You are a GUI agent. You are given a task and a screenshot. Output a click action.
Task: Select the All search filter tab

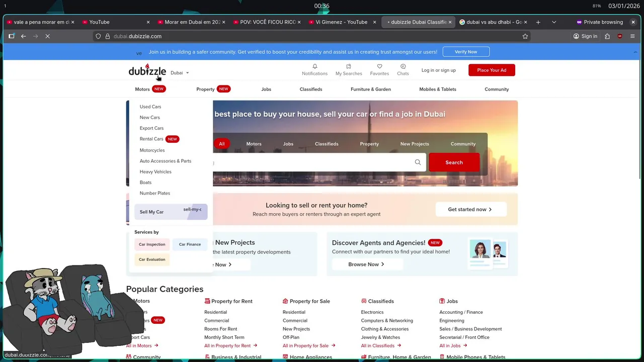tap(221, 144)
